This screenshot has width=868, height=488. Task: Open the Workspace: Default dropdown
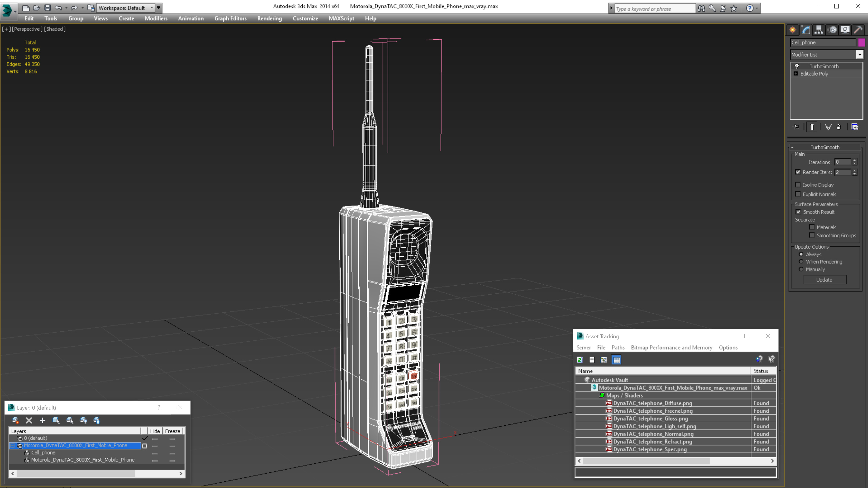click(x=126, y=8)
